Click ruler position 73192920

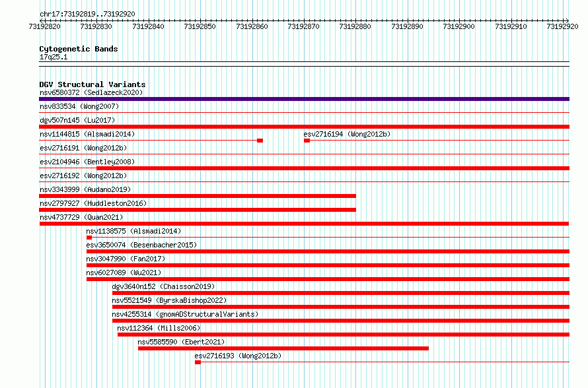562,26
